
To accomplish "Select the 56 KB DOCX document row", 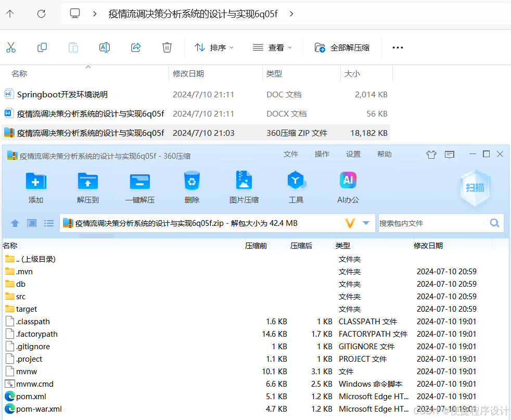I will point(196,113).
